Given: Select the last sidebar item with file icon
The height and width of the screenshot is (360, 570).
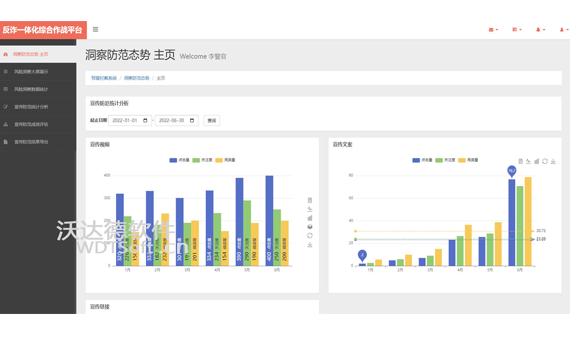Looking at the screenshot, I should point(38,142).
